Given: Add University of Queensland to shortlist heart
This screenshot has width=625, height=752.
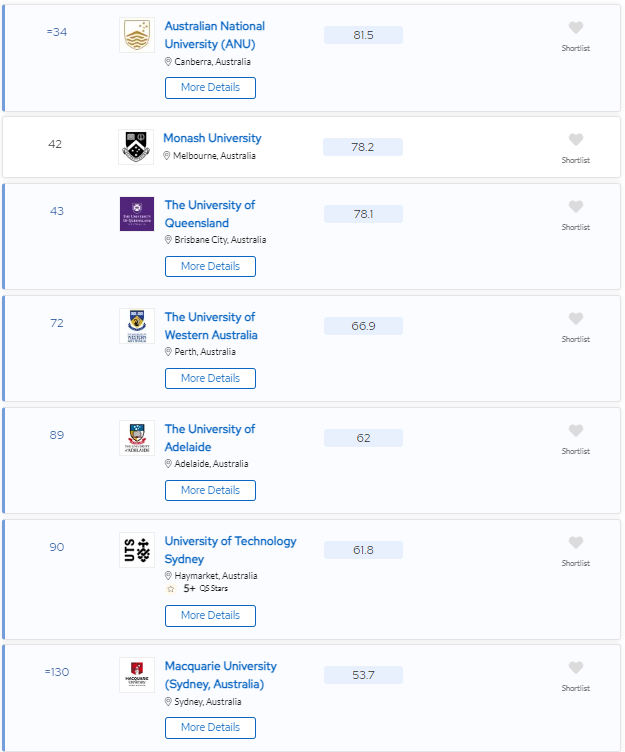Looking at the screenshot, I should (x=576, y=207).
